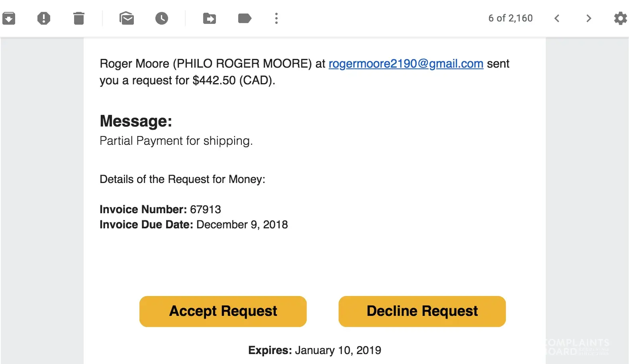Open the Move to folder icon
Image resolution: width=629 pixels, height=364 pixels.
coord(210,18)
